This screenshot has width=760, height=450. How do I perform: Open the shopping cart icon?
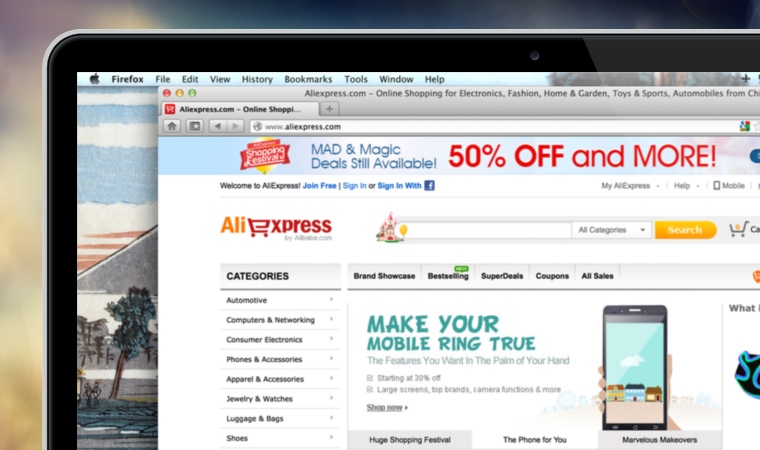739,229
